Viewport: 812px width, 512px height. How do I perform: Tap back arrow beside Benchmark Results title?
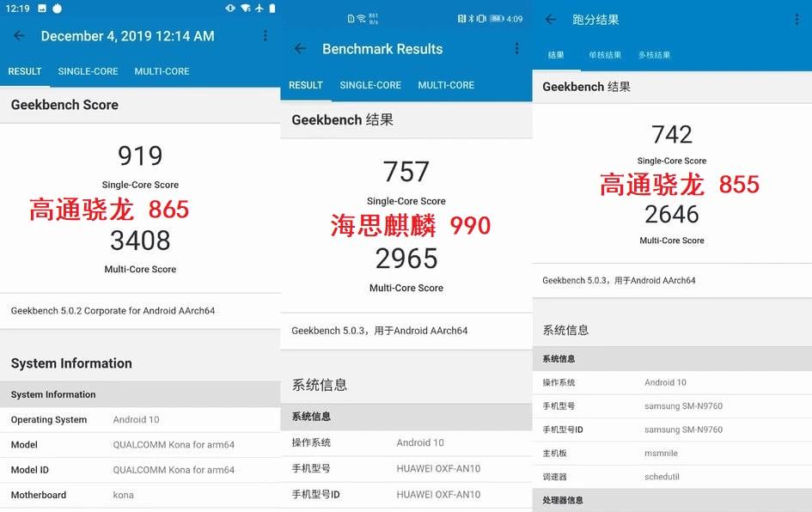pos(300,49)
